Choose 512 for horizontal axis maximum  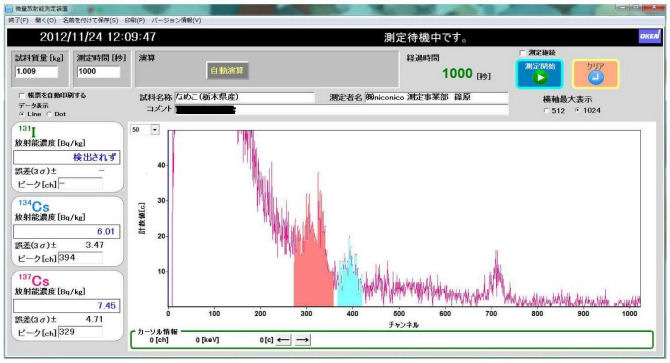pyautogui.click(x=546, y=111)
